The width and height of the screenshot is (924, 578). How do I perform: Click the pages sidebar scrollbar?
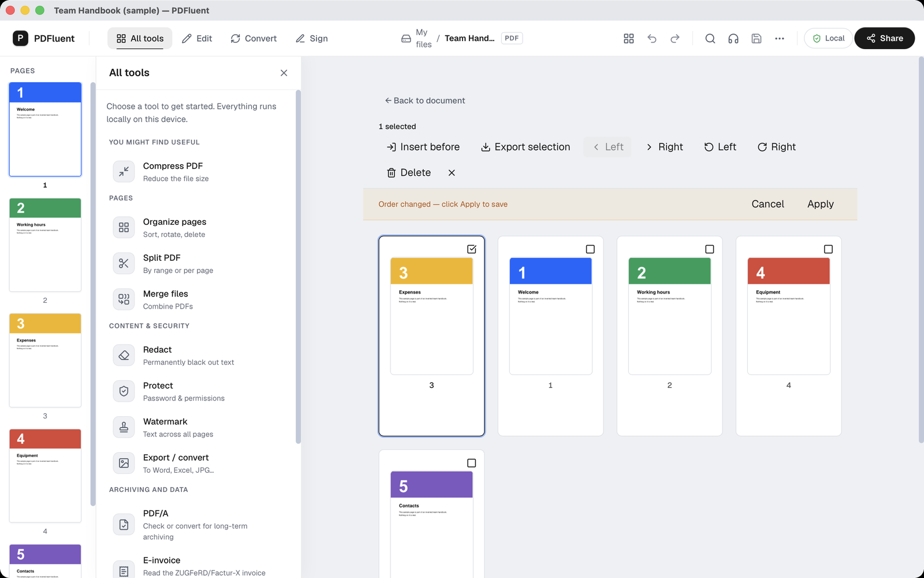coord(92,294)
